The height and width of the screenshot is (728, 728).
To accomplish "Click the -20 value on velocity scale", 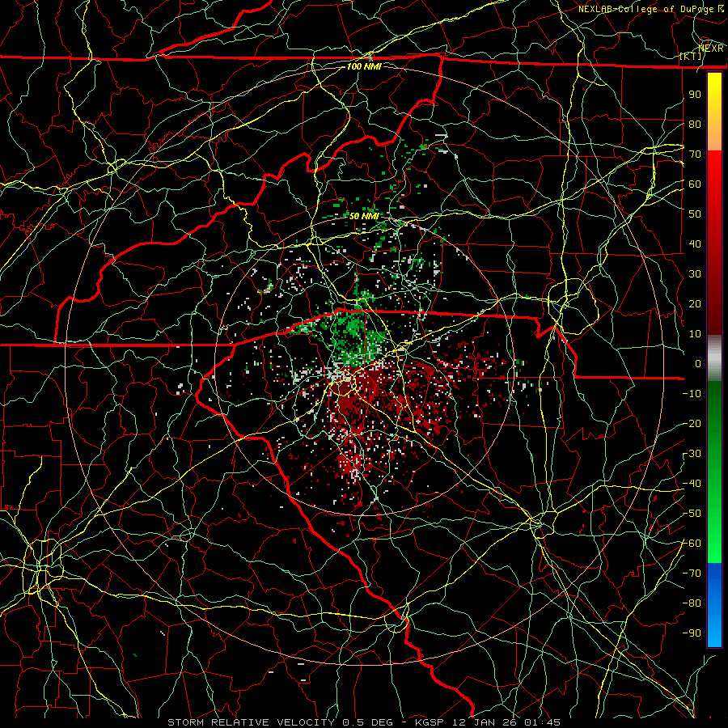I will [692, 423].
